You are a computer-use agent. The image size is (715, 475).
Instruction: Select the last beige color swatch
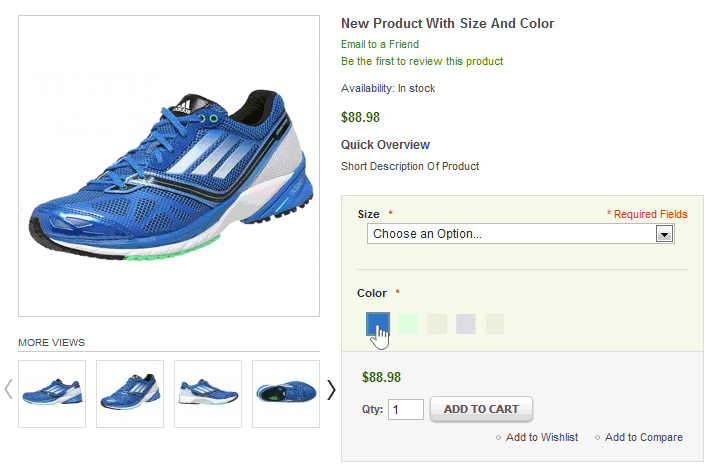point(495,324)
